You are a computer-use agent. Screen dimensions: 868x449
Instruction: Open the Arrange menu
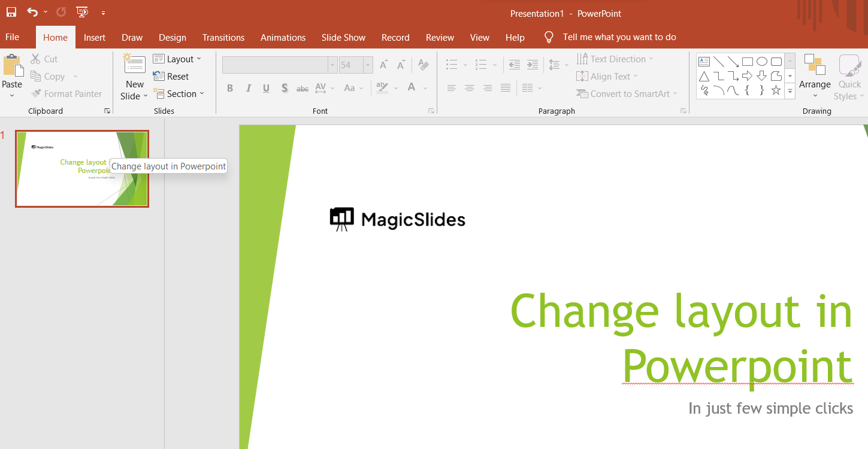[815, 77]
